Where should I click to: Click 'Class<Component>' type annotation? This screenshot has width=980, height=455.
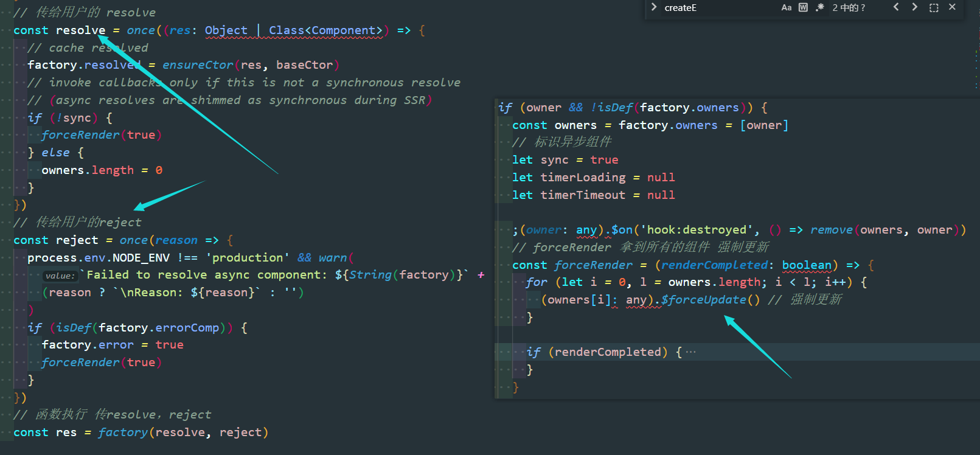[325, 30]
